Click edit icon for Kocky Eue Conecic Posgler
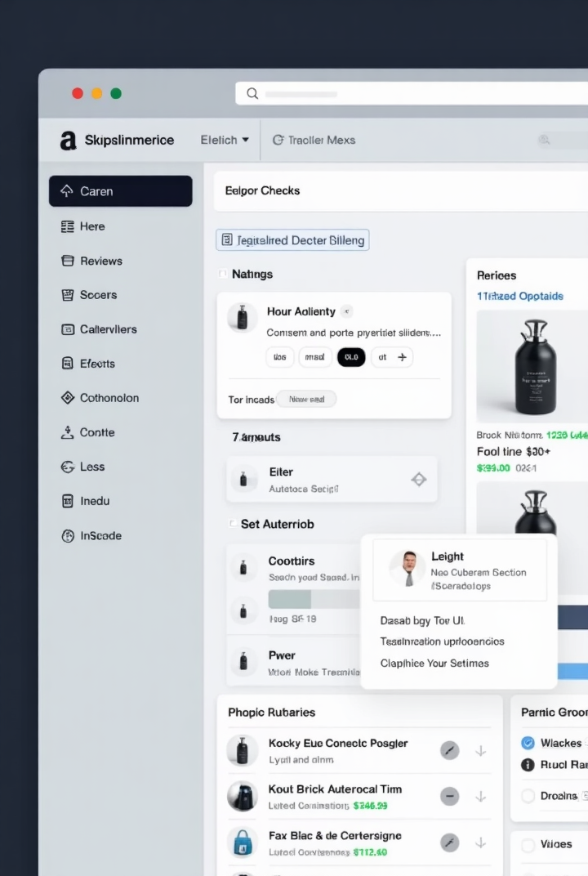The width and height of the screenshot is (588, 876). point(449,750)
